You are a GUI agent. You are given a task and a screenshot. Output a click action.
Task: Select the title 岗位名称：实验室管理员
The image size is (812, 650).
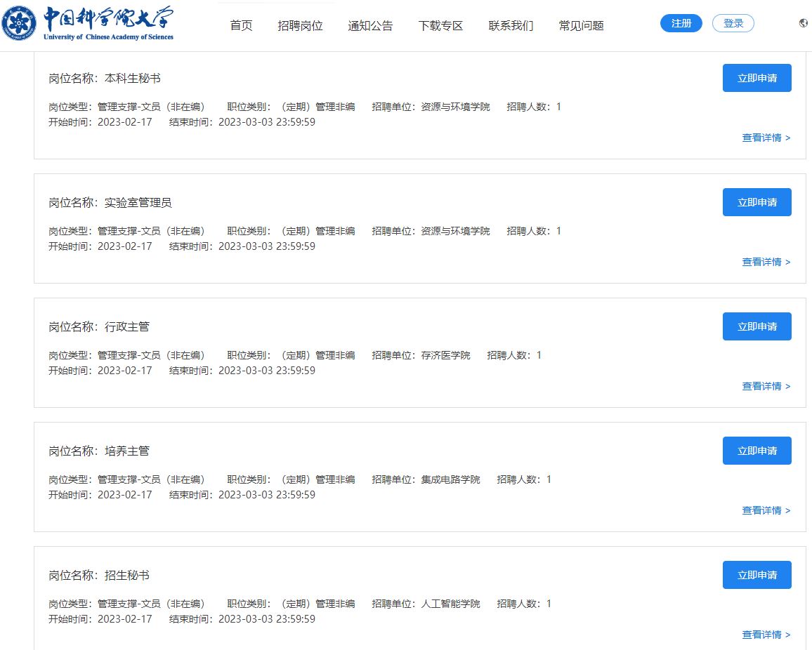pos(110,202)
